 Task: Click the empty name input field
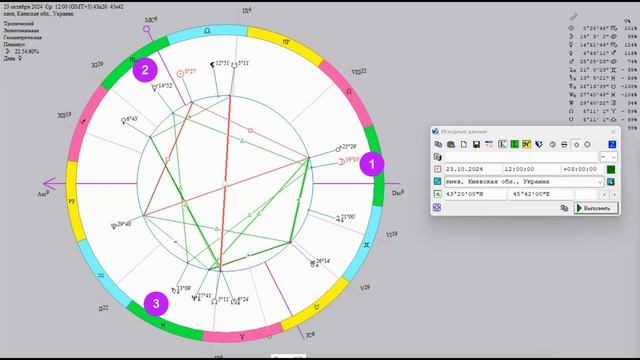coord(522,157)
